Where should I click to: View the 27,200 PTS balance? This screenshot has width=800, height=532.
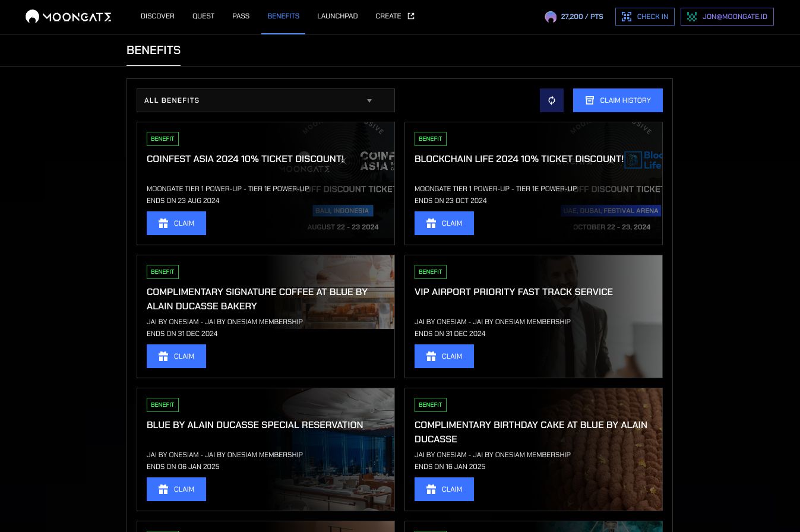(582, 17)
